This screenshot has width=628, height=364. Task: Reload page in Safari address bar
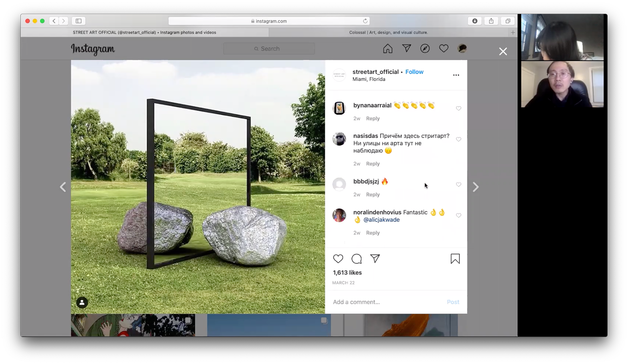pos(365,21)
